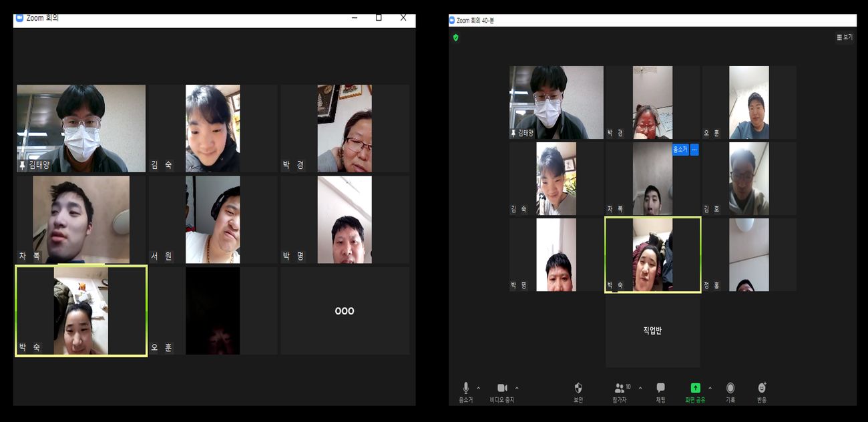Open the 반응 reactions emoji icon
This screenshot has width=868, height=422.
[762, 388]
